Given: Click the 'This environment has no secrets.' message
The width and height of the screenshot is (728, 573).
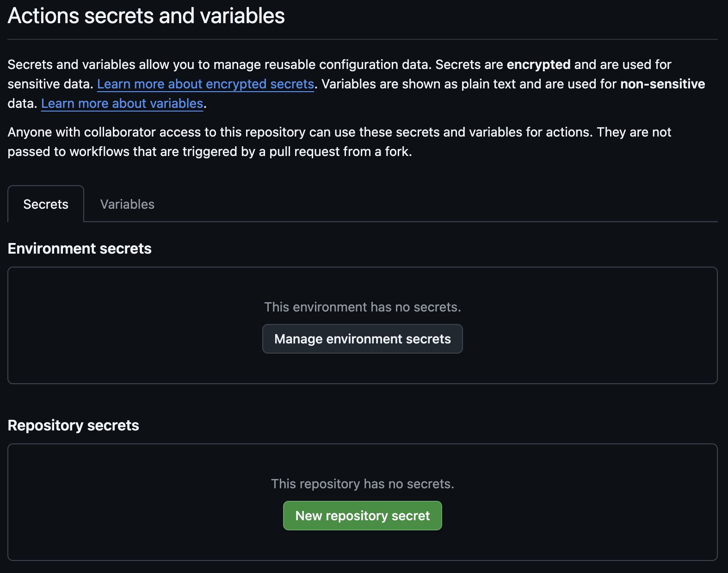Looking at the screenshot, I should (x=362, y=307).
